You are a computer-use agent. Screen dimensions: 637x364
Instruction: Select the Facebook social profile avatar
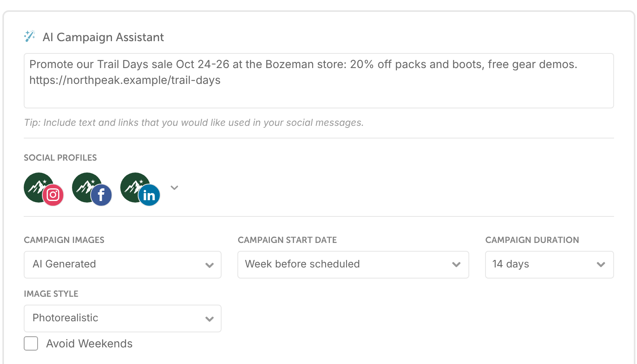[92, 189]
